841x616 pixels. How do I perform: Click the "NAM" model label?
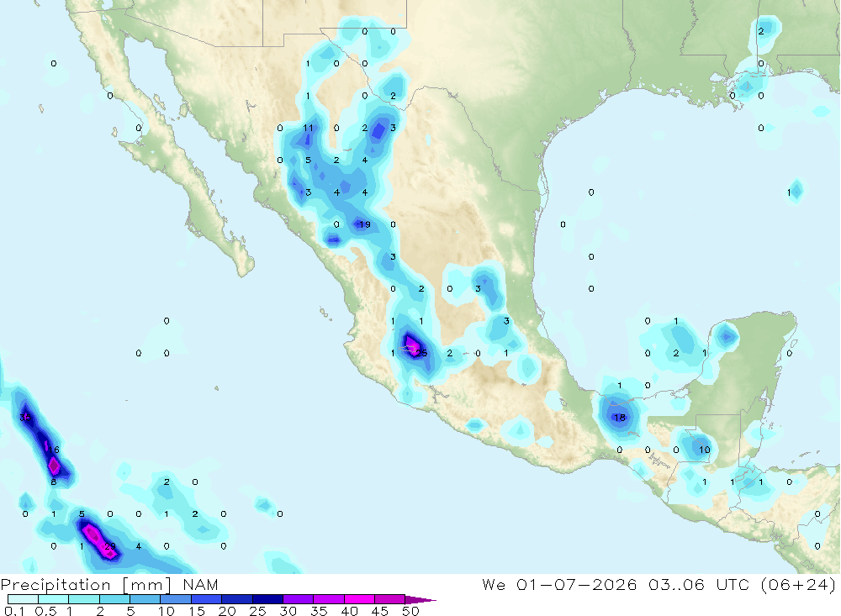[201, 585]
